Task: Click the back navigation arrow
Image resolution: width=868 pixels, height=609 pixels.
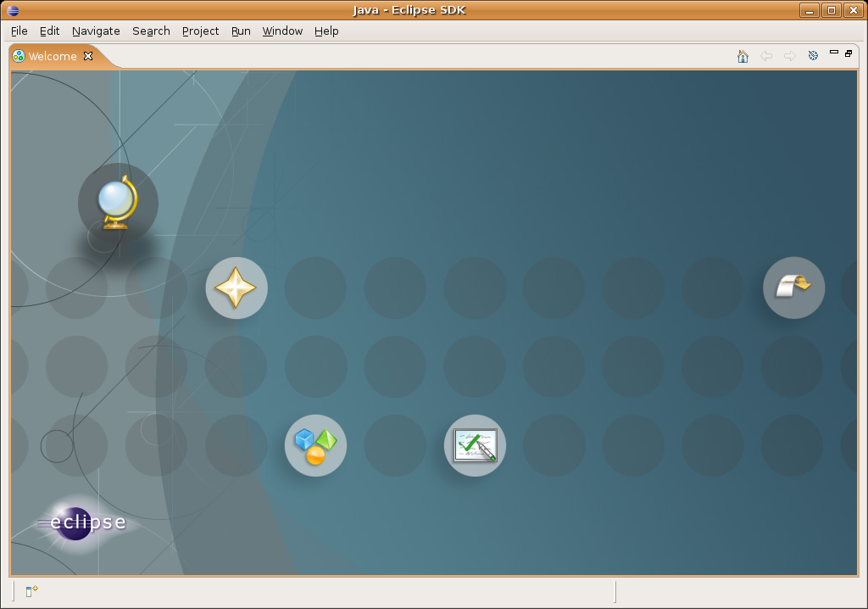Action: pos(766,56)
